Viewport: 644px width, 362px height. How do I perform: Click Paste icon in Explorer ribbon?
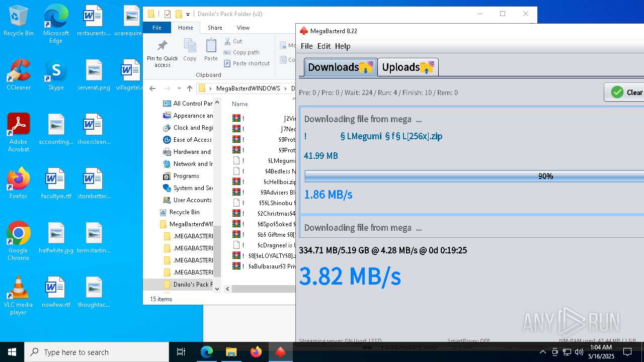point(211,50)
